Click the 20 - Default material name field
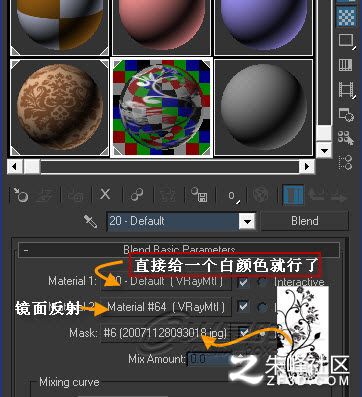The height and width of the screenshot is (397, 362). click(x=173, y=221)
